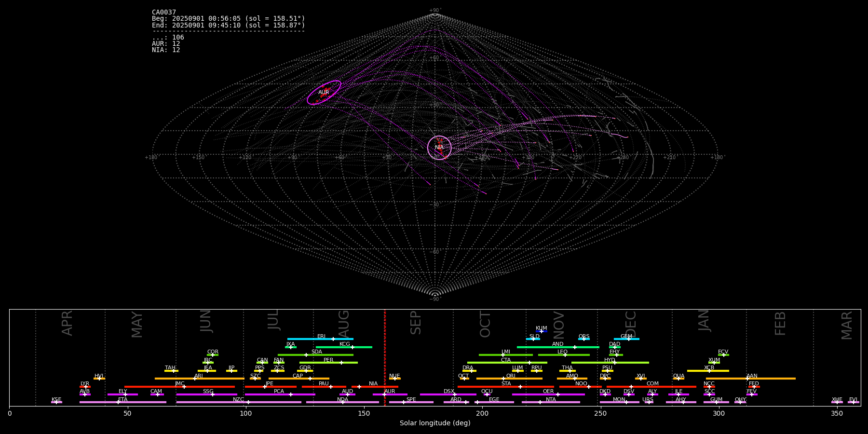This screenshot has height=434, width=868.
Task: Click the NDA shower label
Action: (x=342, y=400)
